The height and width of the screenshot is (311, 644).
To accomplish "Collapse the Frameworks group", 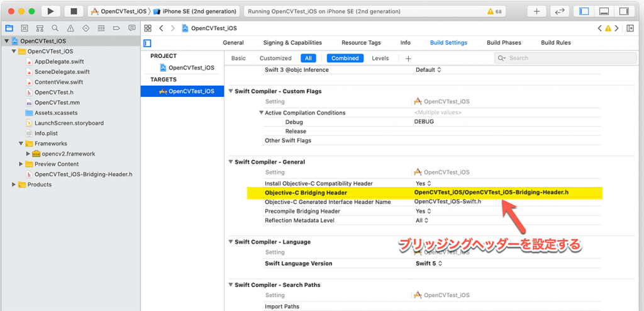I will 21,144.
